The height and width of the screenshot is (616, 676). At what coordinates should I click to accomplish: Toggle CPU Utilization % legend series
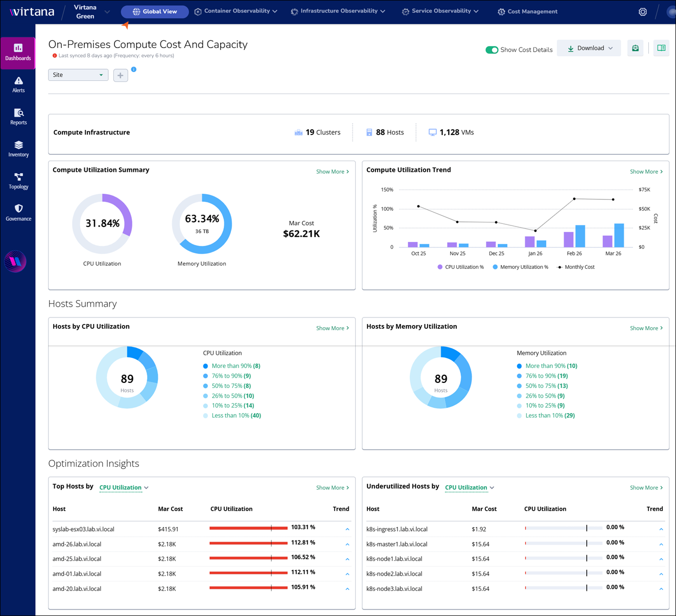click(x=460, y=267)
